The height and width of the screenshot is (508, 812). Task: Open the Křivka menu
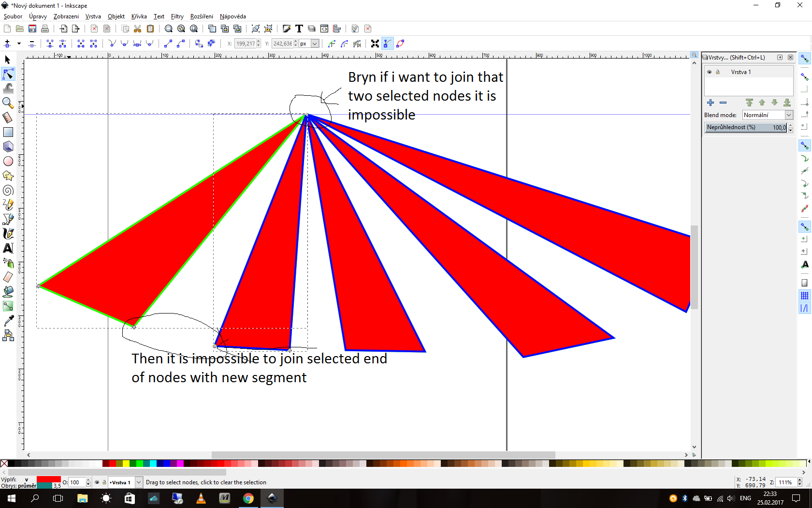coord(139,16)
